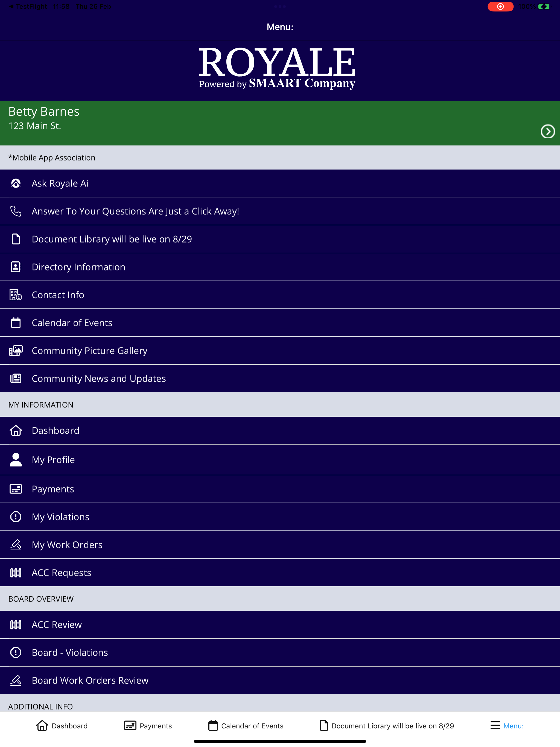Open Directory Information
This screenshot has height=747, width=560.
(280, 267)
